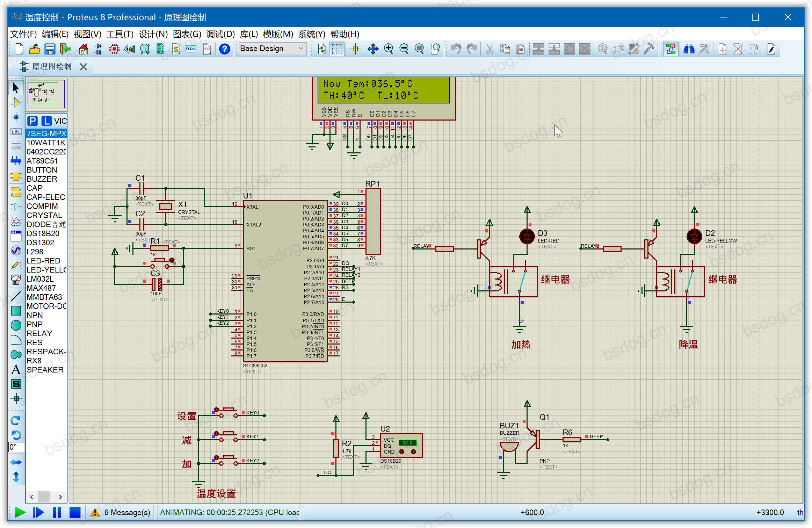Viewport: 812px width, 528px height.
Task: Select the Wire Label Mode LBL tool
Action: coord(16,132)
